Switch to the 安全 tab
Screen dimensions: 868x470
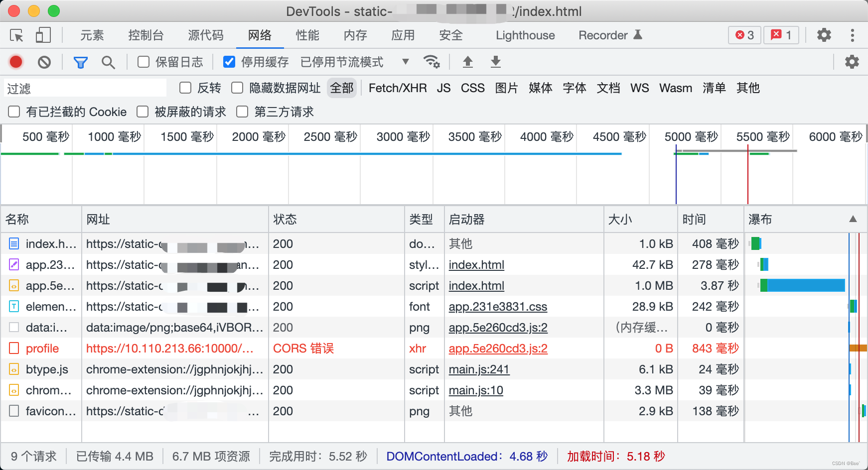(x=451, y=35)
